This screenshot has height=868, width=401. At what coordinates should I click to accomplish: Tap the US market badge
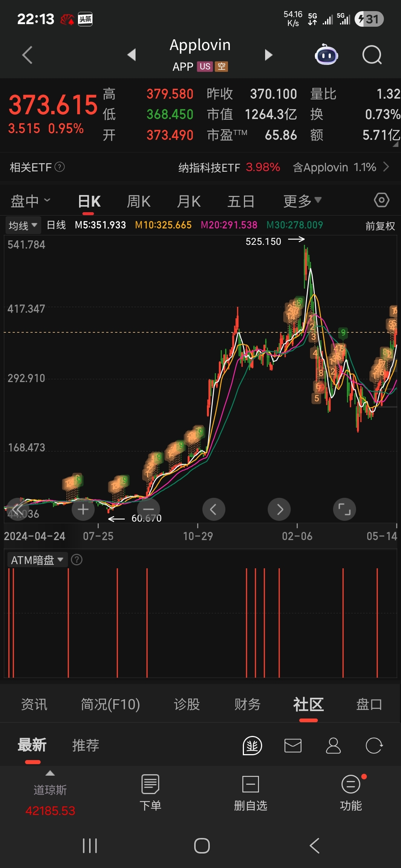(x=205, y=66)
